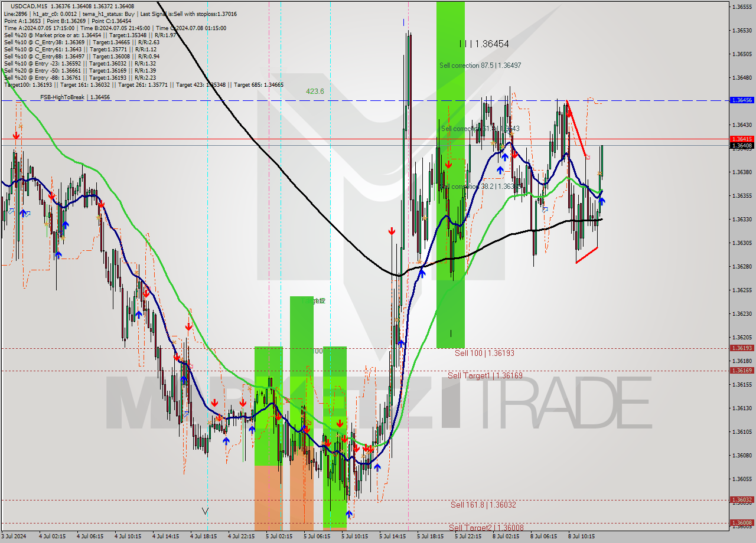Click the 'Sell %10 @ C_Entry61: 1.3643' line
This screenshot has height=543, width=756.
point(80,49)
